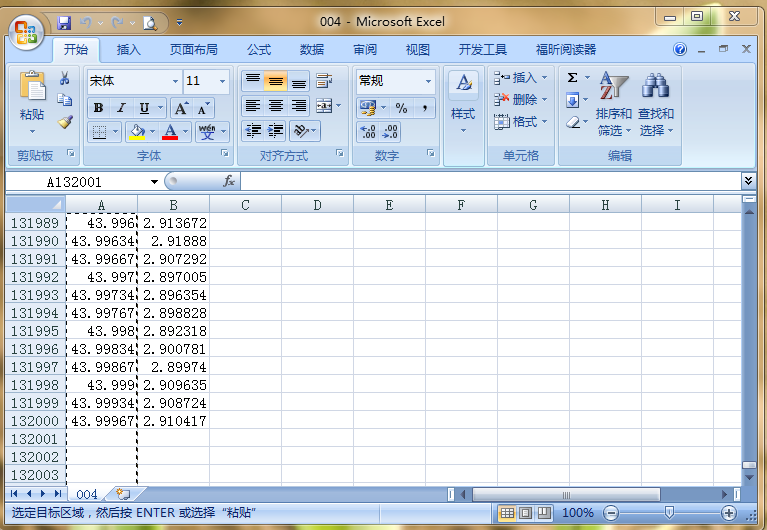Toggle italic formatting
This screenshot has width=767, height=530.
[x=121, y=108]
